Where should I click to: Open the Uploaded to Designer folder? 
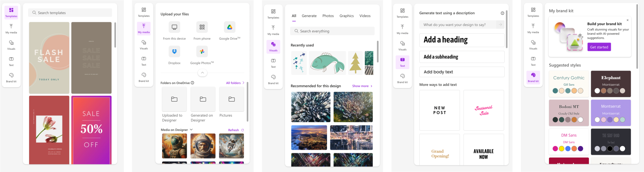tap(174, 99)
